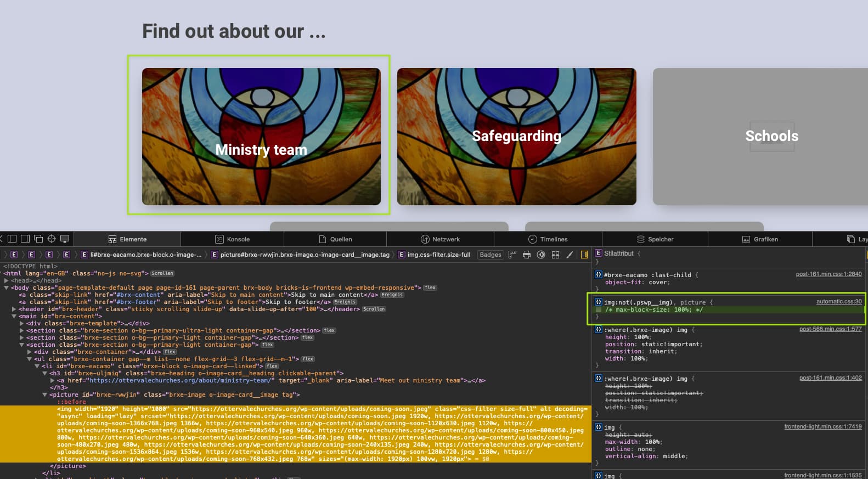Open the Ministry team card
The image size is (868, 479).
(x=261, y=137)
